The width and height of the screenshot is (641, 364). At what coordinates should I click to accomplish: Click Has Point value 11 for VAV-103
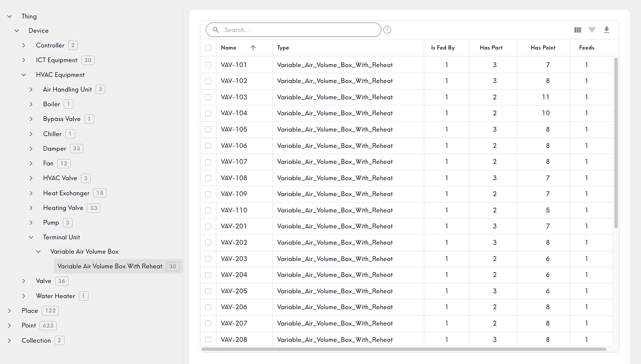pyautogui.click(x=546, y=97)
